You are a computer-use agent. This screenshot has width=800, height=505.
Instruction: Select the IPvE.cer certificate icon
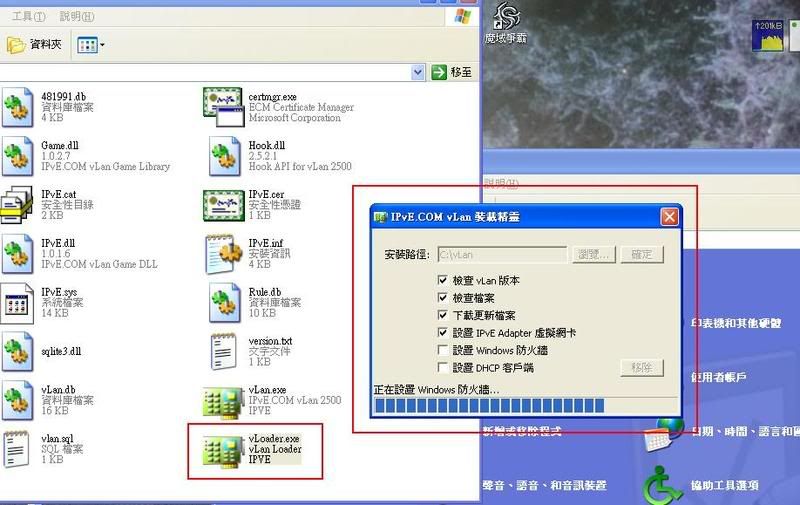tap(223, 206)
